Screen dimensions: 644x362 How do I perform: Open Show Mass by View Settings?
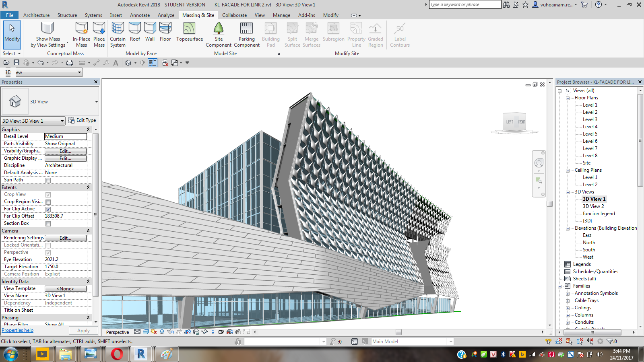click(48, 34)
